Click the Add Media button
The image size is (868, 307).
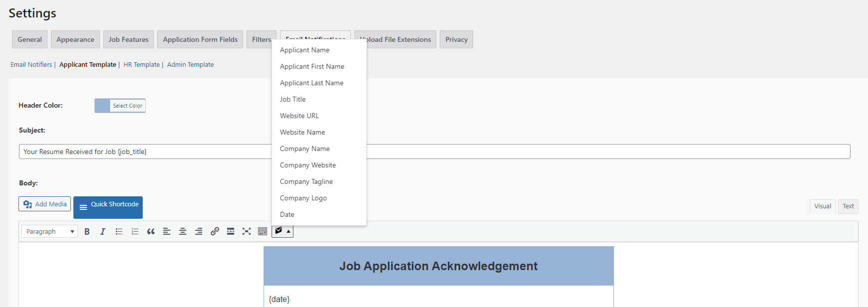tap(45, 204)
